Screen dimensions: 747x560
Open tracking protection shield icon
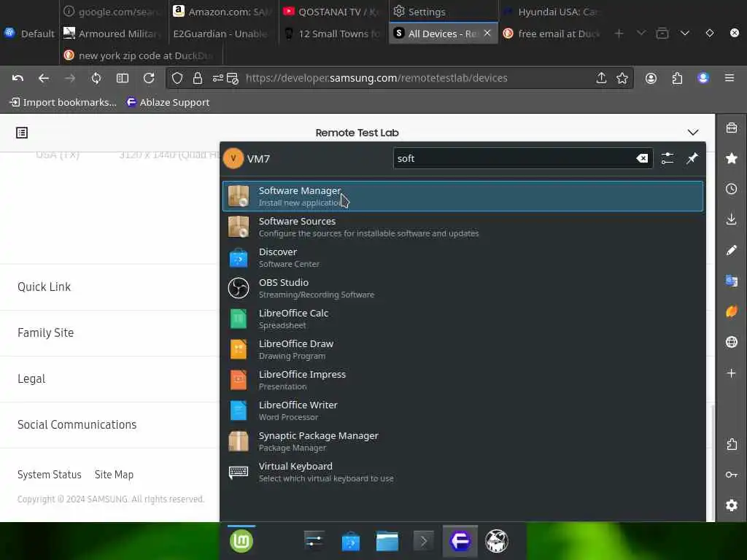coord(177,78)
